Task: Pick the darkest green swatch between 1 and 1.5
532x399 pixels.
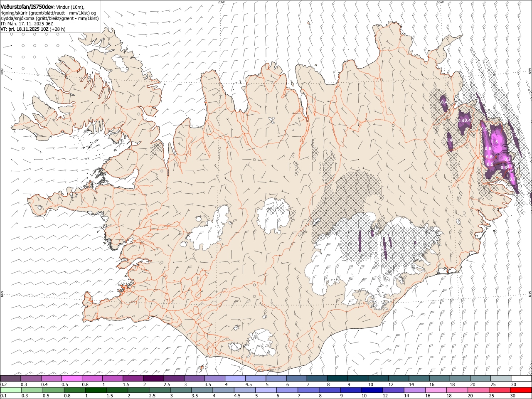Action: click(x=96, y=390)
